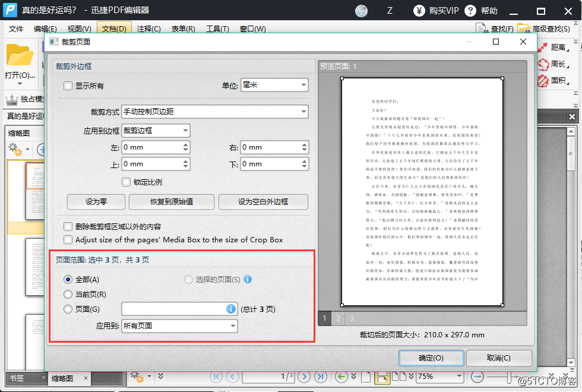
Task: Check Adjust size of pages' Media Box option
Action: [68, 240]
